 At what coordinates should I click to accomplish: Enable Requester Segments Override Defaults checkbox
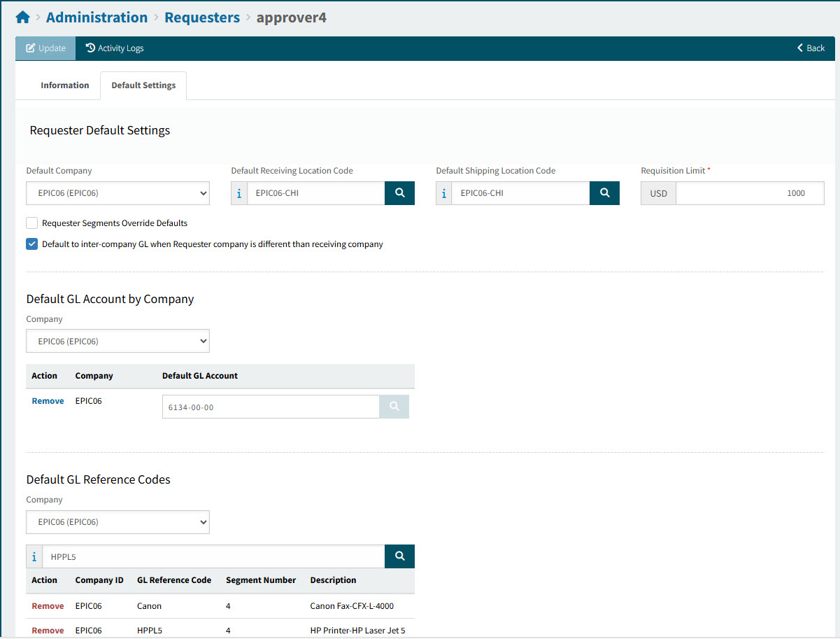click(x=32, y=223)
